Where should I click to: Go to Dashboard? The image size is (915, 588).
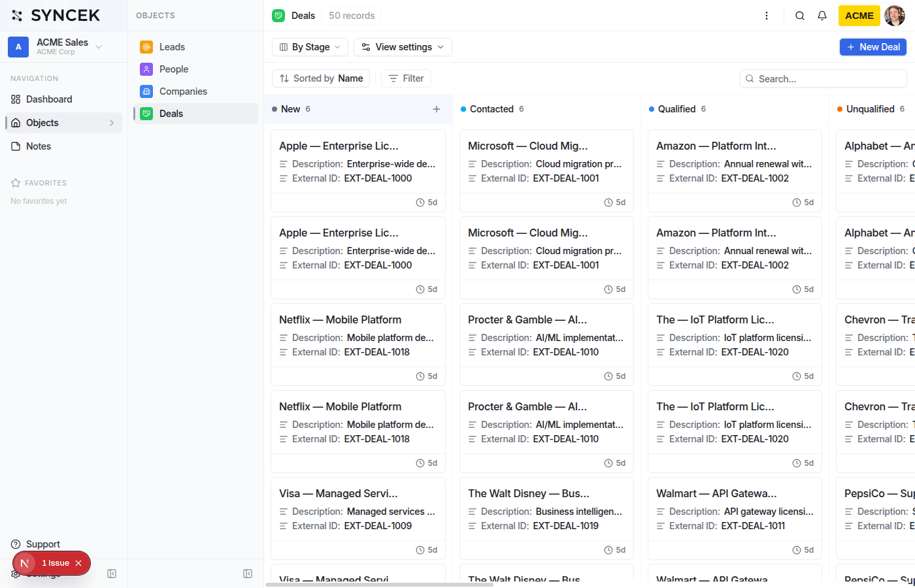point(63,99)
